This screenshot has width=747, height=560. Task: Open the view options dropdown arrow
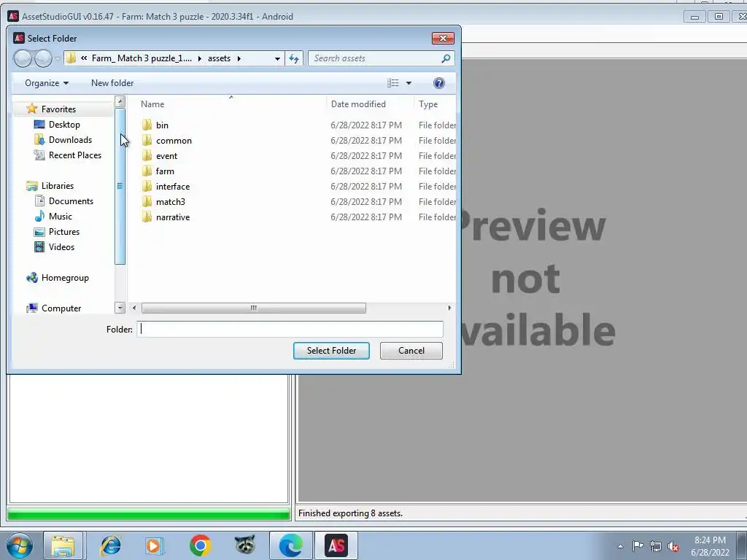409,83
